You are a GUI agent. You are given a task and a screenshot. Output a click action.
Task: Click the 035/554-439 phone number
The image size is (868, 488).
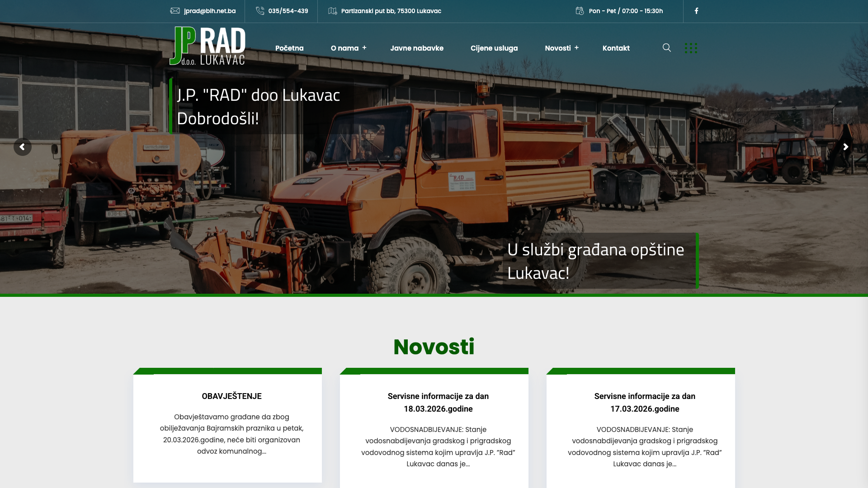pos(288,11)
